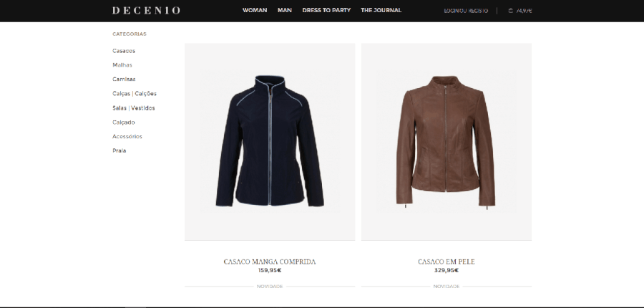
Task: Open Saias | Vestidos category
Action: 134,108
